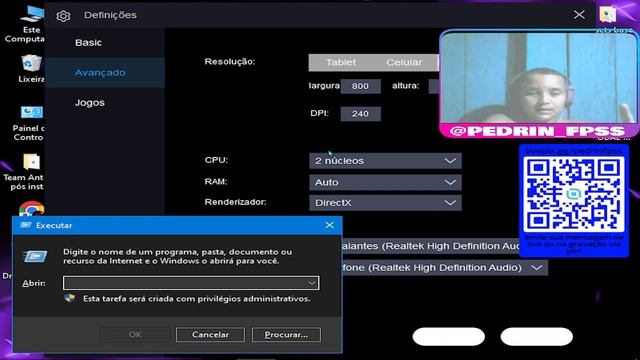Click the Executar run program icon
Screen dimensions: 640x360
[x=36, y=256]
